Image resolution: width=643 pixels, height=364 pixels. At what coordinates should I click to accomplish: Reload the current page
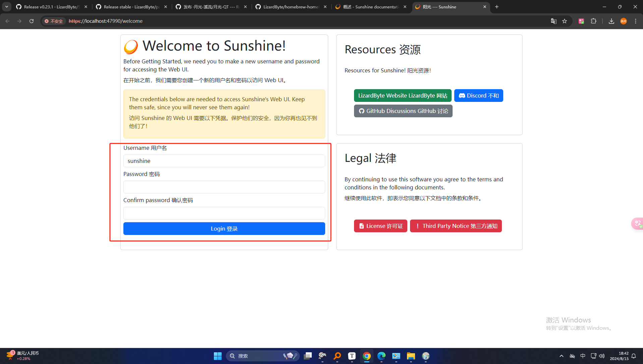tap(32, 21)
